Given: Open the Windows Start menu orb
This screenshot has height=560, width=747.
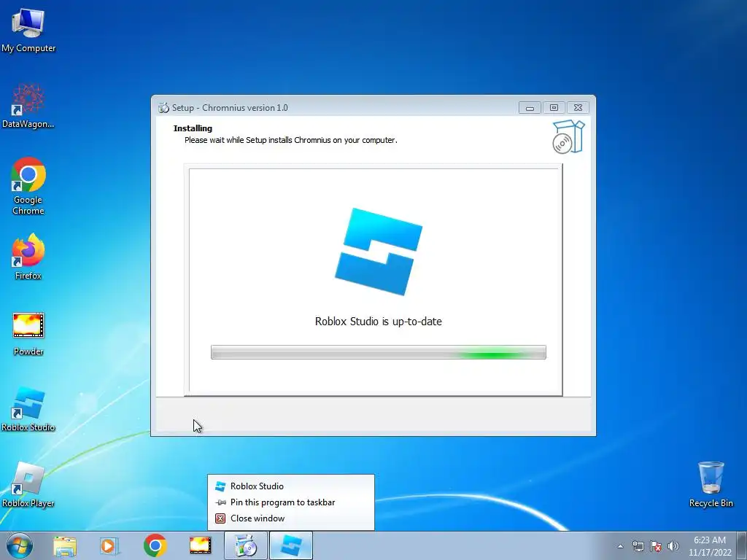Looking at the screenshot, I should click(x=20, y=545).
